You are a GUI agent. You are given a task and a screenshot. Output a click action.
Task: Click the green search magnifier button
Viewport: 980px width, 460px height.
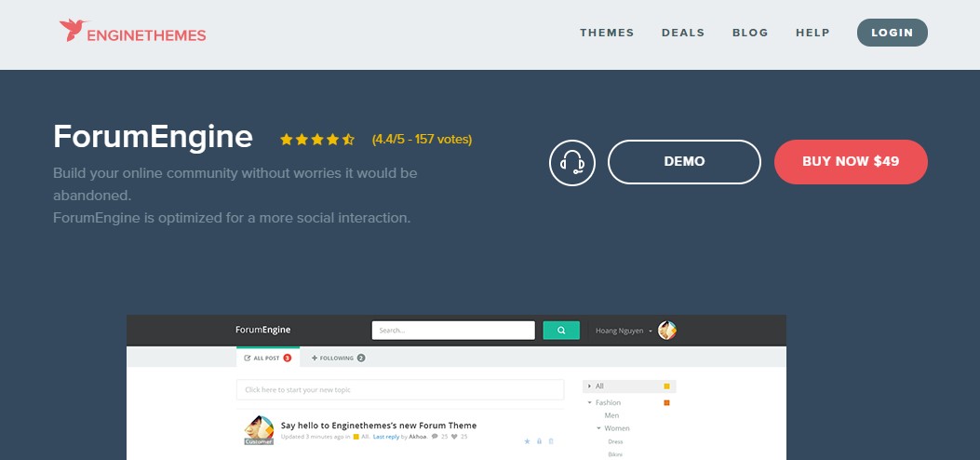561,330
